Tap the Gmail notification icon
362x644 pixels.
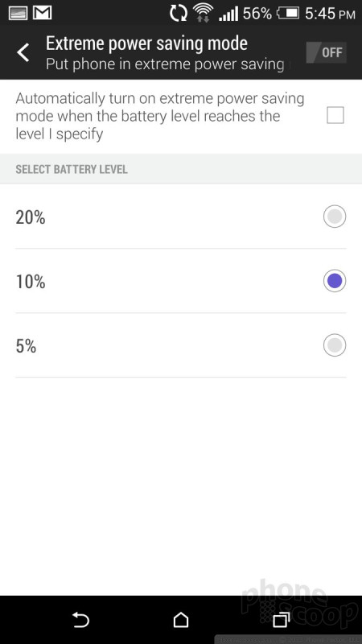tap(42, 13)
